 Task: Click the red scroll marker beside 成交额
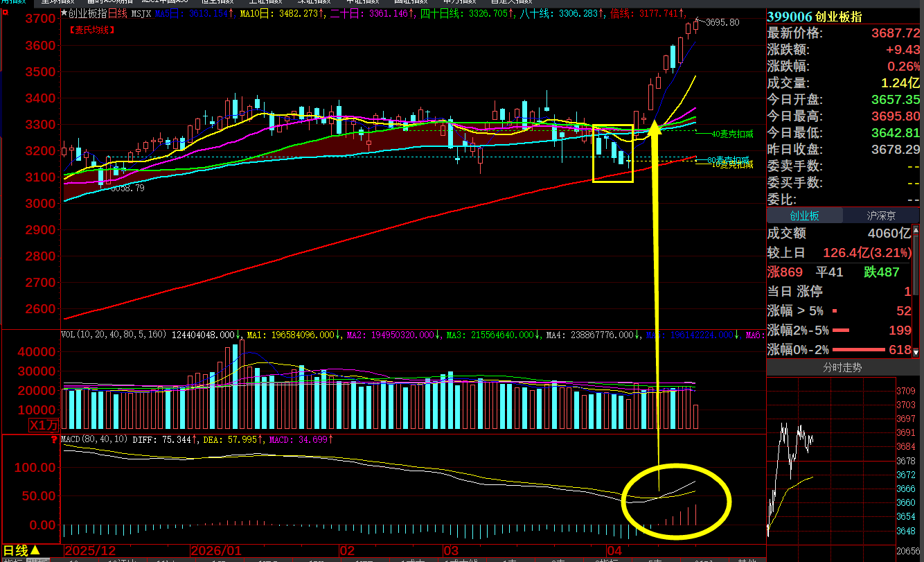(916, 231)
